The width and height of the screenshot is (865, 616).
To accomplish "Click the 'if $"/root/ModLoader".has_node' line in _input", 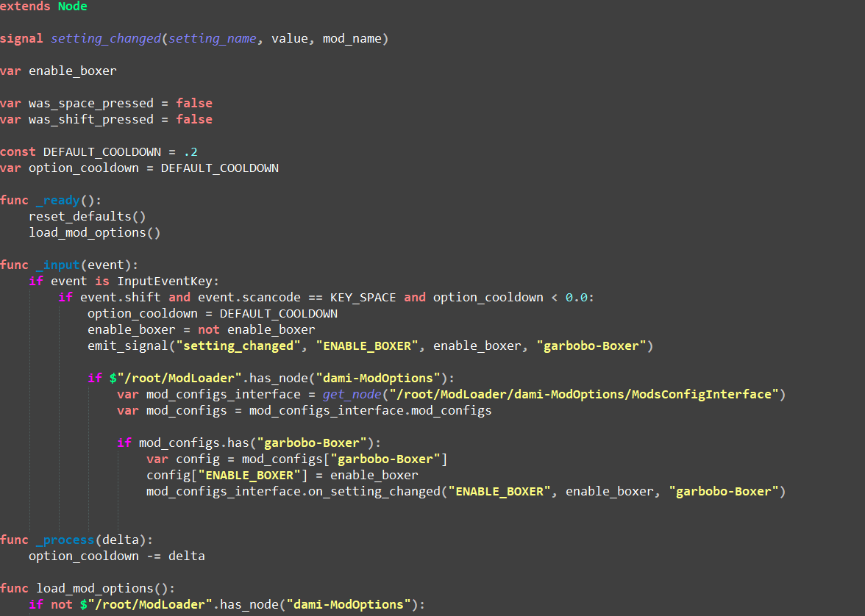I will (271, 379).
